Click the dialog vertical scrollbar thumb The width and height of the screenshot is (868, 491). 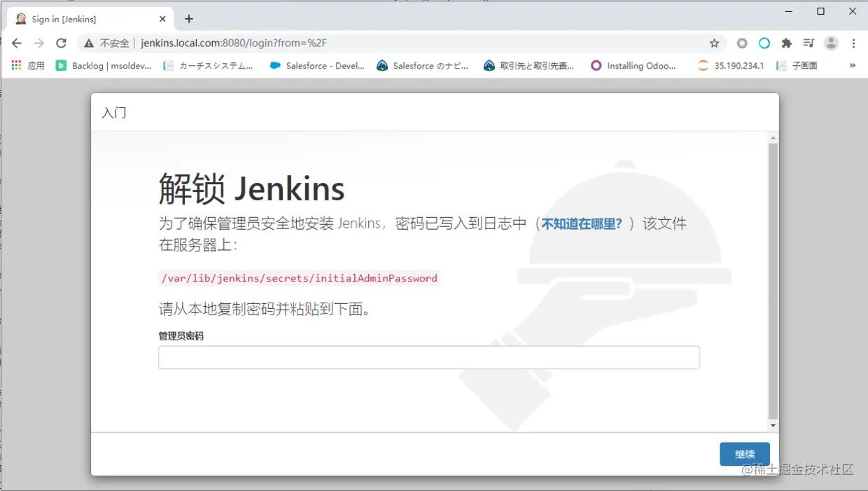click(773, 281)
